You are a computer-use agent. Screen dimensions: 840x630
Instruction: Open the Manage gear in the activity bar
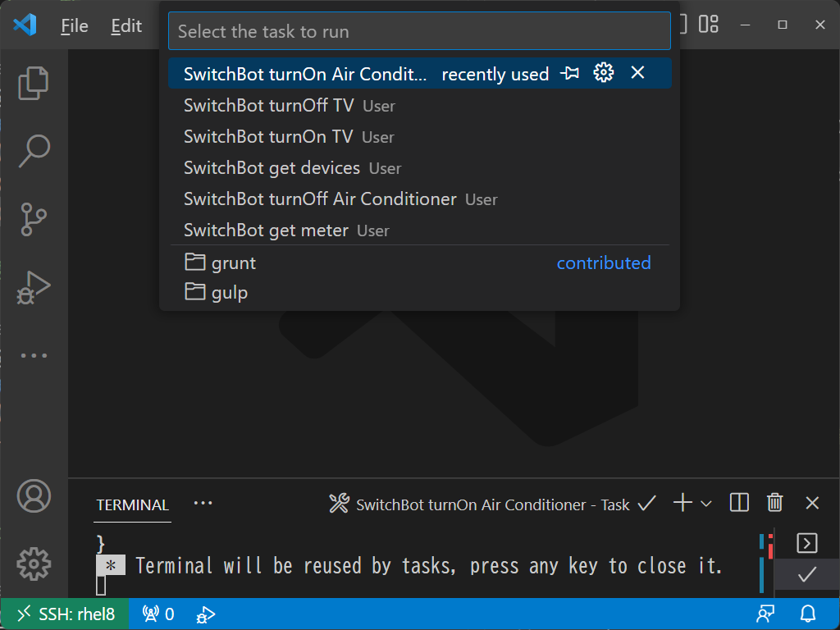[34, 564]
